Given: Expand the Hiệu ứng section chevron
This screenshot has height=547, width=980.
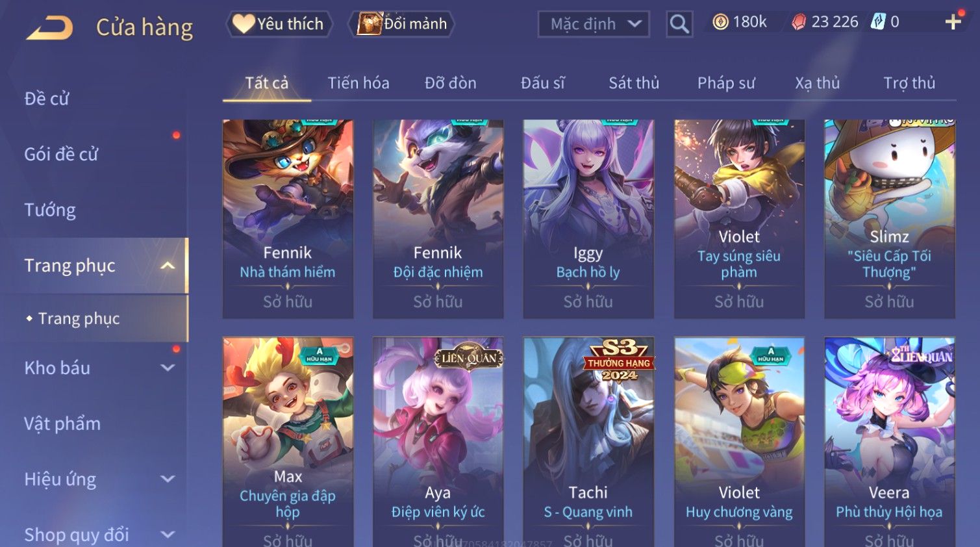Looking at the screenshot, I should point(168,479).
